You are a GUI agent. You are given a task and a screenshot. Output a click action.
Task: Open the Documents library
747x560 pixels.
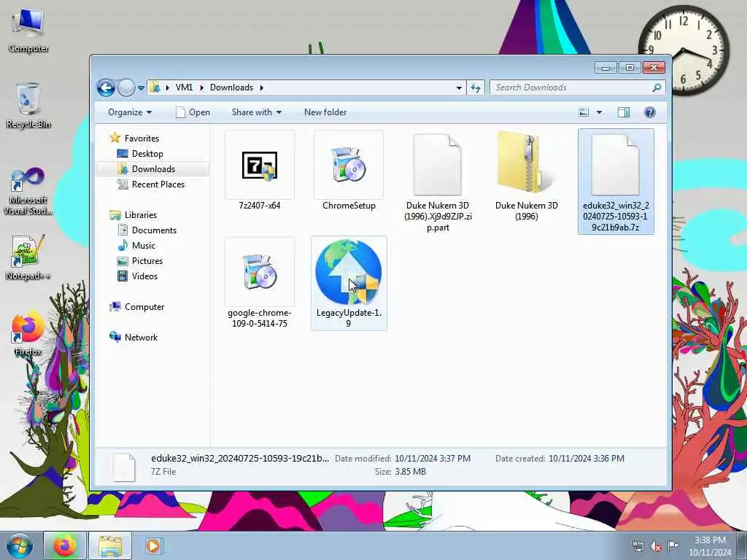point(147,230)
